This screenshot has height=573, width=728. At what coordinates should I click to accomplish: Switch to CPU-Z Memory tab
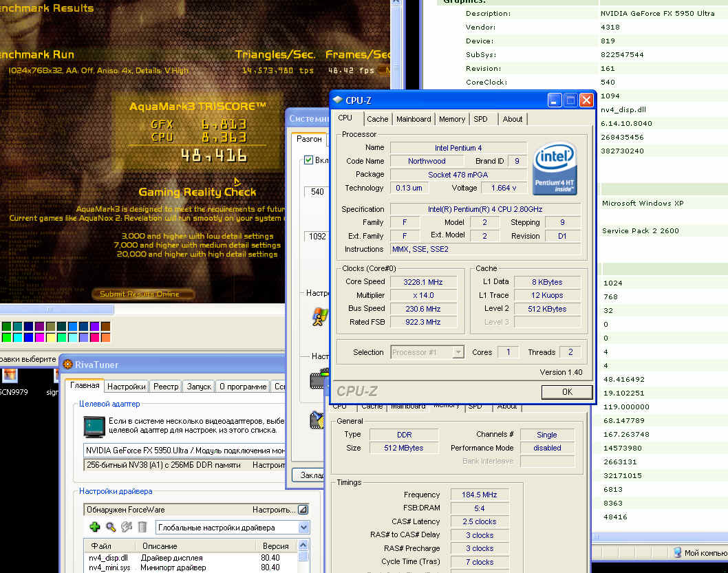(452, 119)
